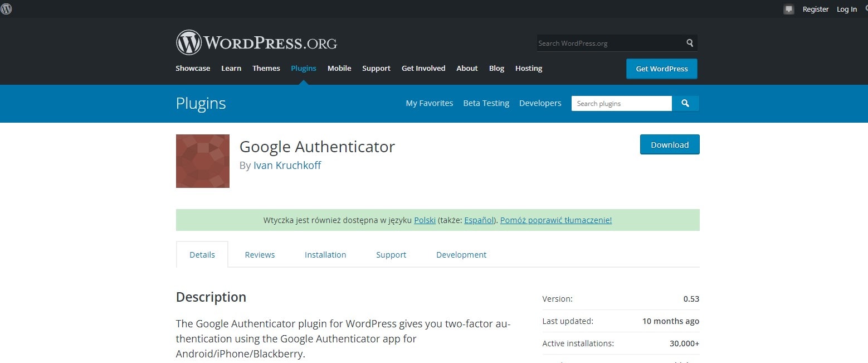Submit plugin search with magnifier button
Image resolution: width=868 pixels, height=363 pixels.
click(x=685, y=104)
